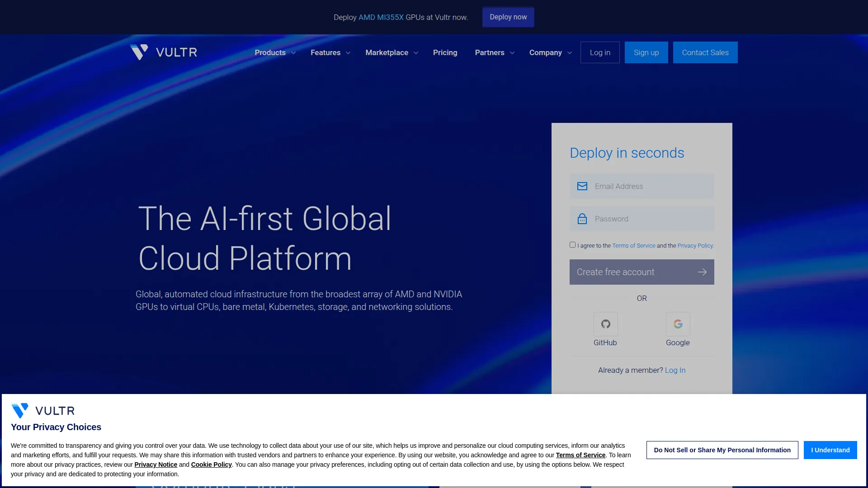Open the Log in button in header

(600, 52)
